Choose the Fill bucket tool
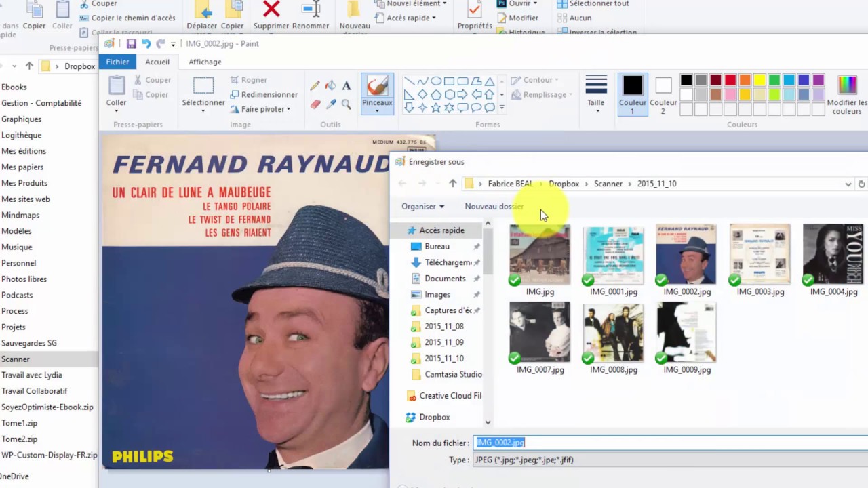This screenshot has width=868, height=488. (331, 86)
